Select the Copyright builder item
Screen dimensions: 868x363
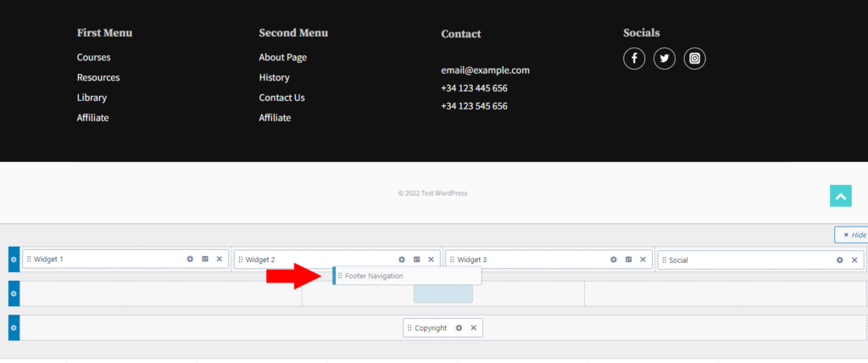tap(442, 327)
